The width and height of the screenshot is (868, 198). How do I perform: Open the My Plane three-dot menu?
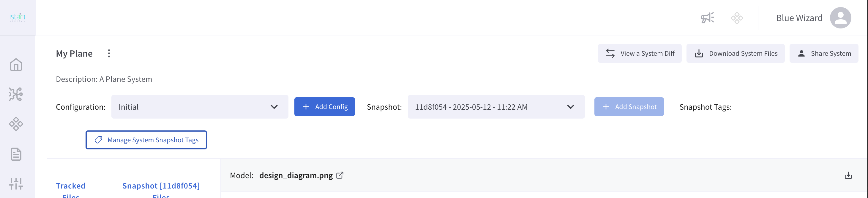tap(109, 53)
